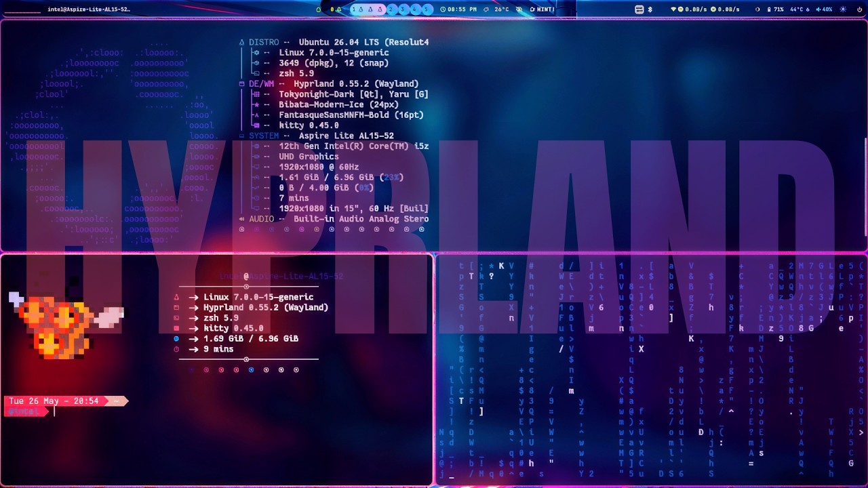Open the notification bell showing 0
Image resolution: width=868 pixels, height=488 pixels.
point(335,9)
